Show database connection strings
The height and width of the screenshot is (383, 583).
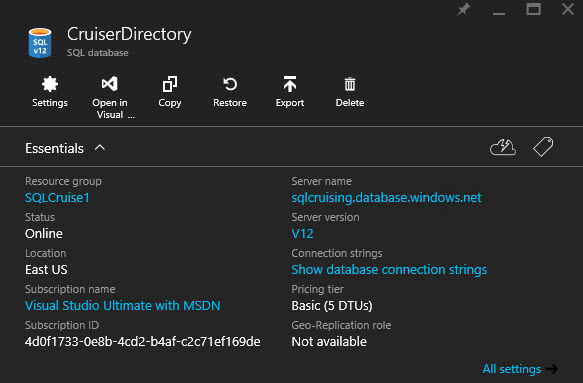389,270
